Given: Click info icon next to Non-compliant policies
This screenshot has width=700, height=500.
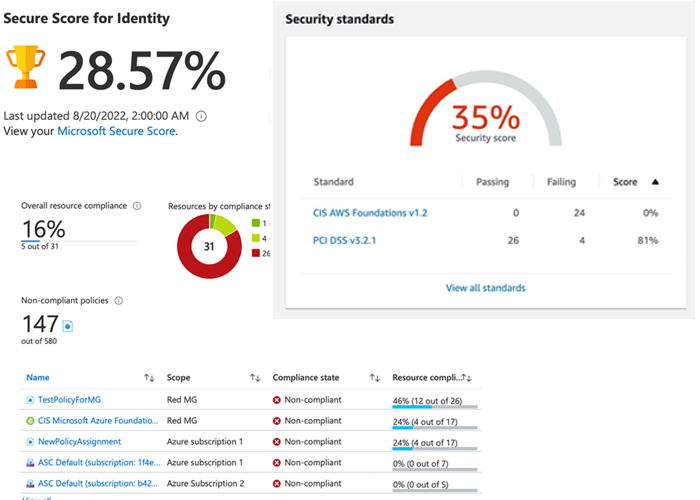Looking at the screenshot, I should tap(118, 300).
